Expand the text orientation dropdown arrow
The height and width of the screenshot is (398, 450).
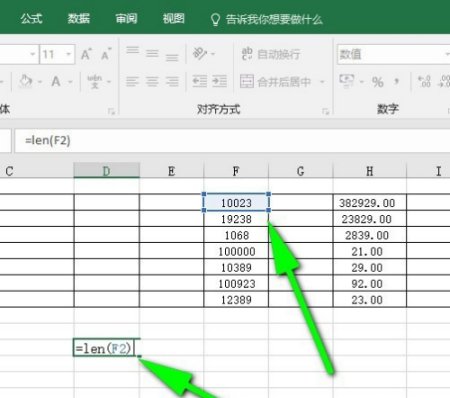(x=213, y=54)
